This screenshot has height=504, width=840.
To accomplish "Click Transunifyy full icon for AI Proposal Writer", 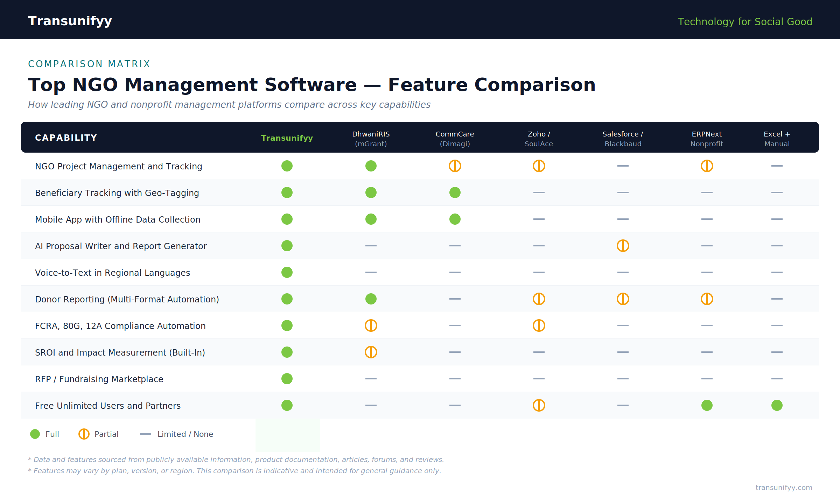I will [x=287, y=246].
